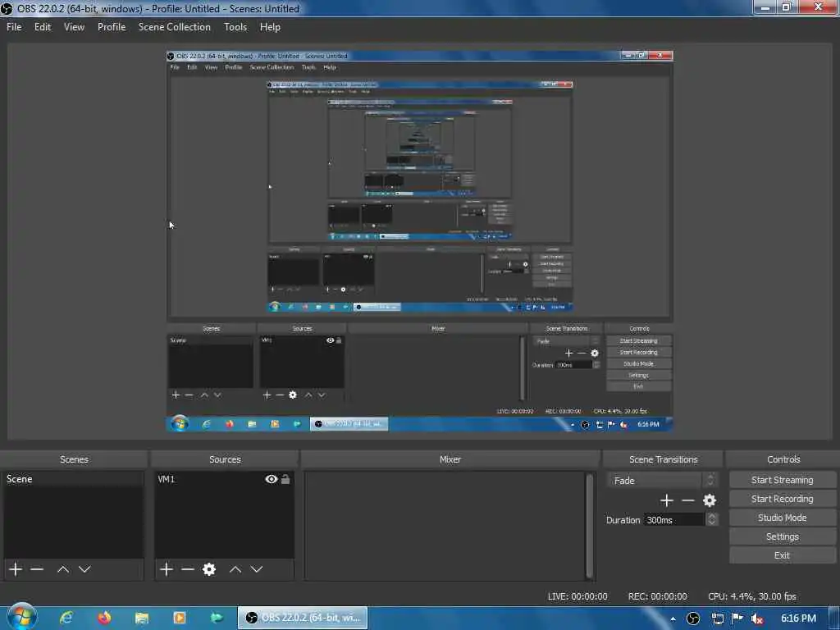Click the green taskbar icon beside Media Player
Image resolution: width=840 pixels, height=630 pixels.
(x=217, y=618)
